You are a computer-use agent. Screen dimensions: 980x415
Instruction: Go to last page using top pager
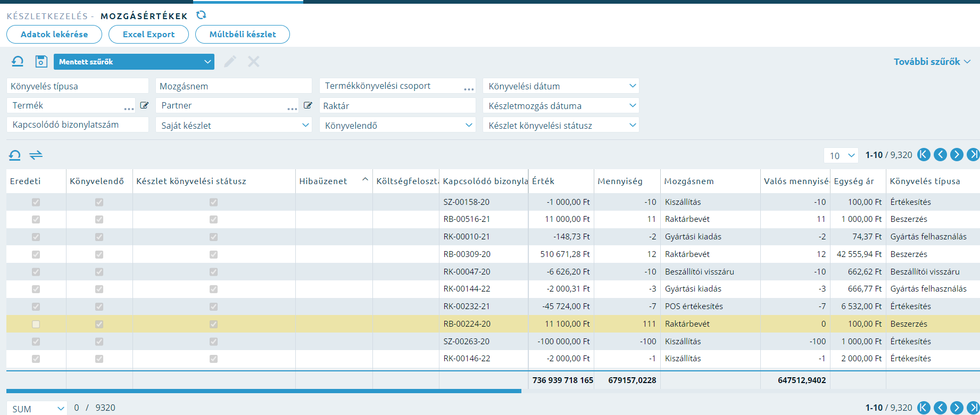click(x=973, y=155)
